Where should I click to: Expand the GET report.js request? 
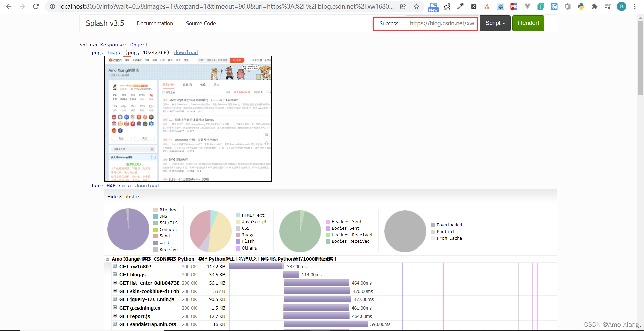pyautogui.click(x=115, y=316)
